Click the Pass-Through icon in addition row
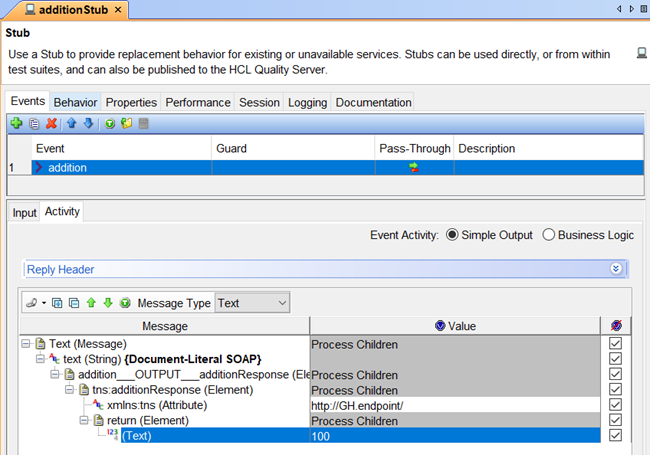This screenshot has width=650, height=455. click(413, 168)
